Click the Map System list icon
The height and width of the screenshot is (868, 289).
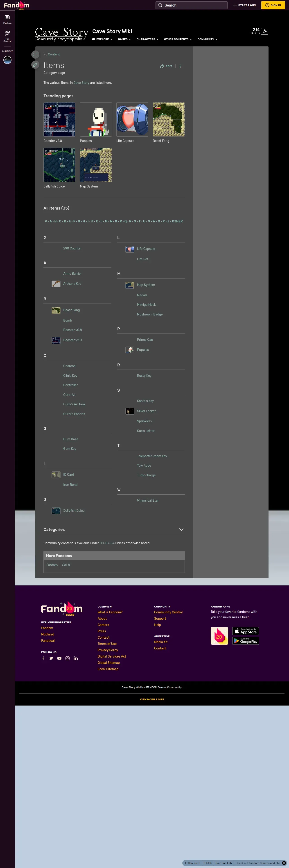click(129, 285)
